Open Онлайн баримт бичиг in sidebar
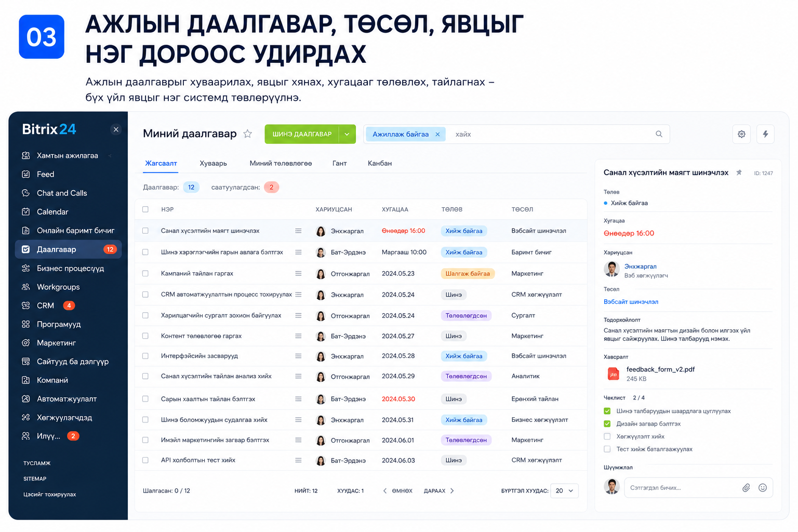This screenshot has height=532, width=798. (75, 231)
